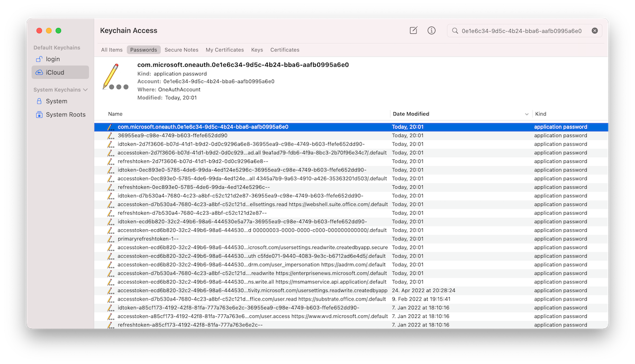Sort list by the Kind column header
The image size is (635, 364).
click(x=540, y=114)
